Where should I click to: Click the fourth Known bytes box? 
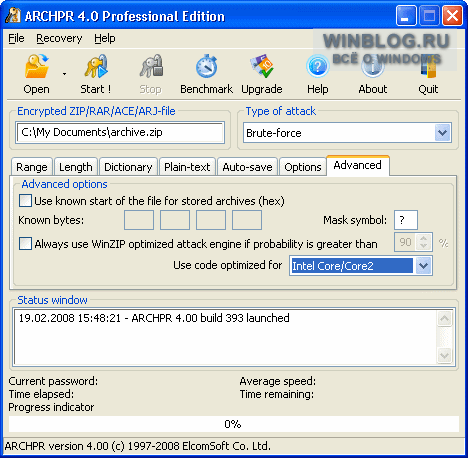coord(247,220)
